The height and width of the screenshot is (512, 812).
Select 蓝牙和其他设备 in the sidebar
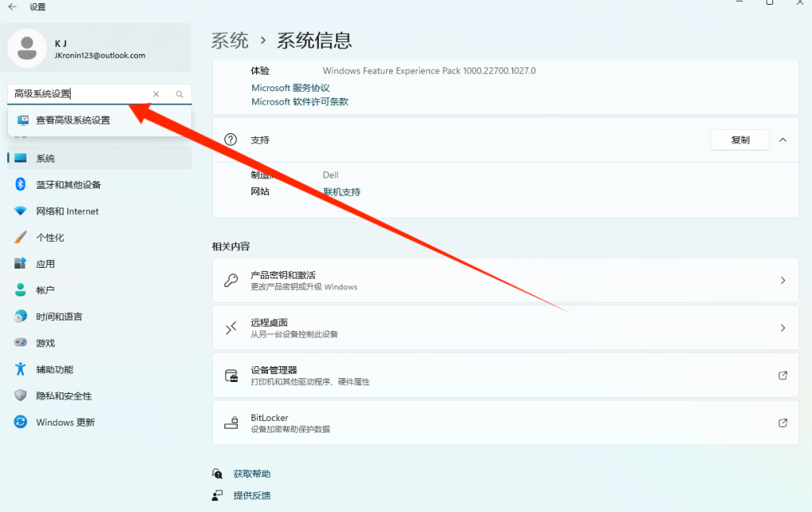click(x=68, y=185)
